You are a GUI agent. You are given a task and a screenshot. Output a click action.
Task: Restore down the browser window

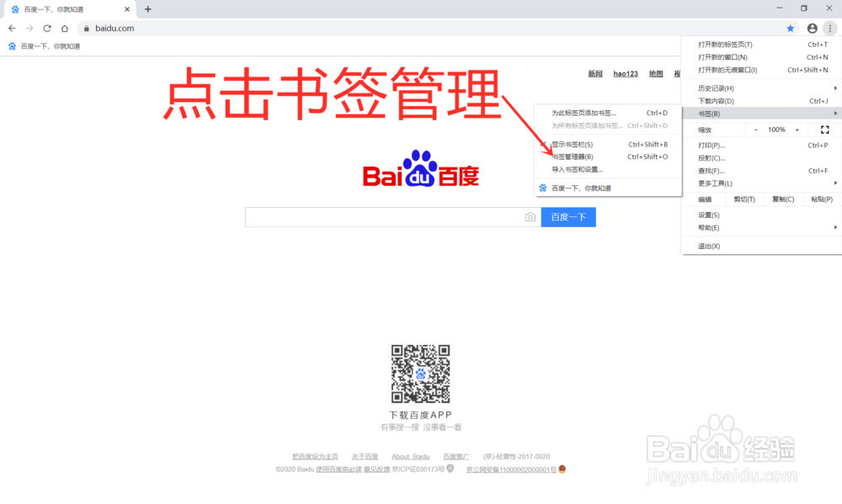point(804,8)
